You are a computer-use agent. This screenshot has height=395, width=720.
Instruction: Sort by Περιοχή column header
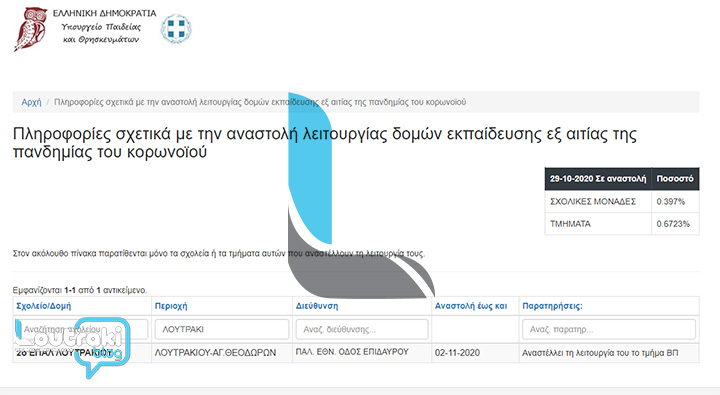coord(171,306)
